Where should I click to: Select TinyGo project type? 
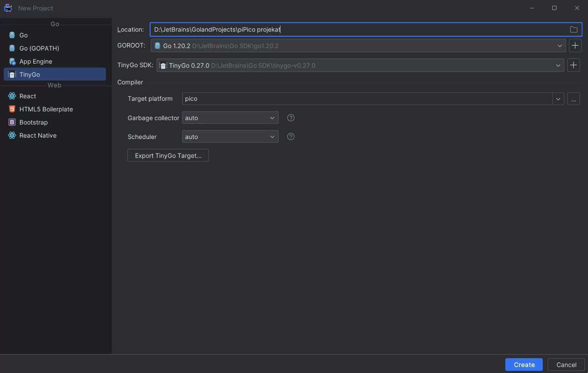pos(55,74)
